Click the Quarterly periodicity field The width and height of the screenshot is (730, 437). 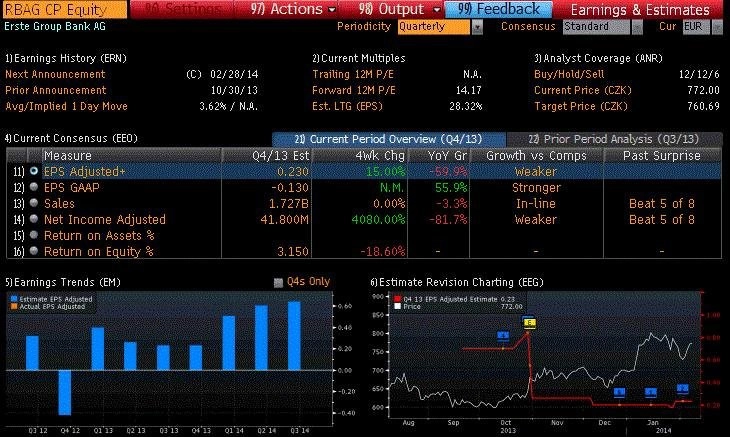click(x=434, y=27)
